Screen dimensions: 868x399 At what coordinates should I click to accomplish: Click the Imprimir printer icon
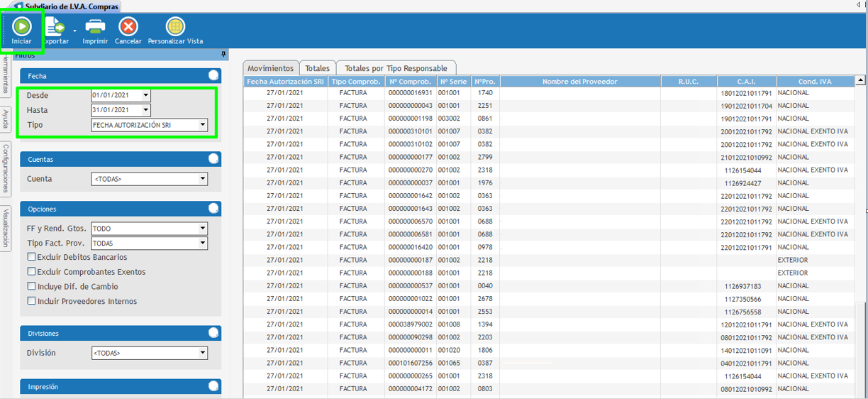(x=95, y=27)
